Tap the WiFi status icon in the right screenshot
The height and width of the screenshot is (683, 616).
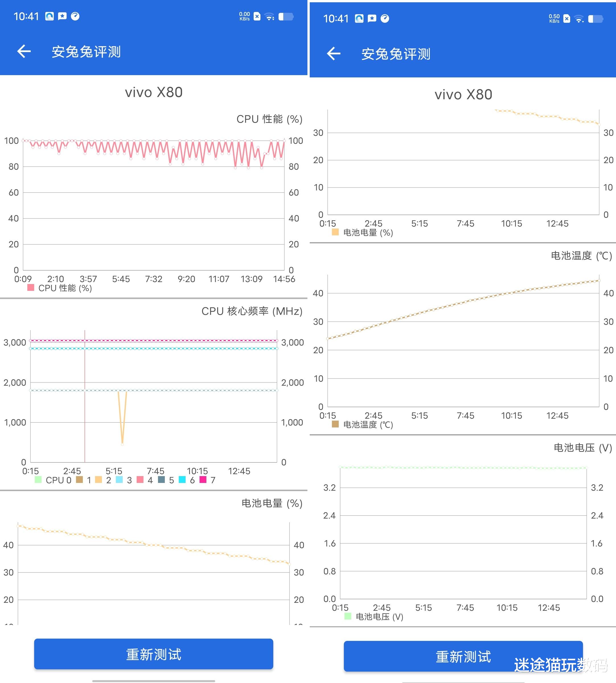[x=580, y=19]
